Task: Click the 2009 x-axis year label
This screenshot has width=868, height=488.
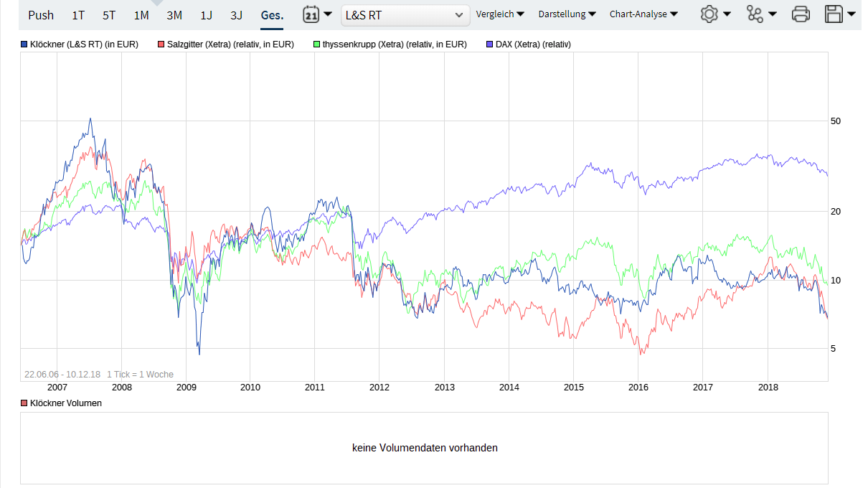Action: click(186, 388)
